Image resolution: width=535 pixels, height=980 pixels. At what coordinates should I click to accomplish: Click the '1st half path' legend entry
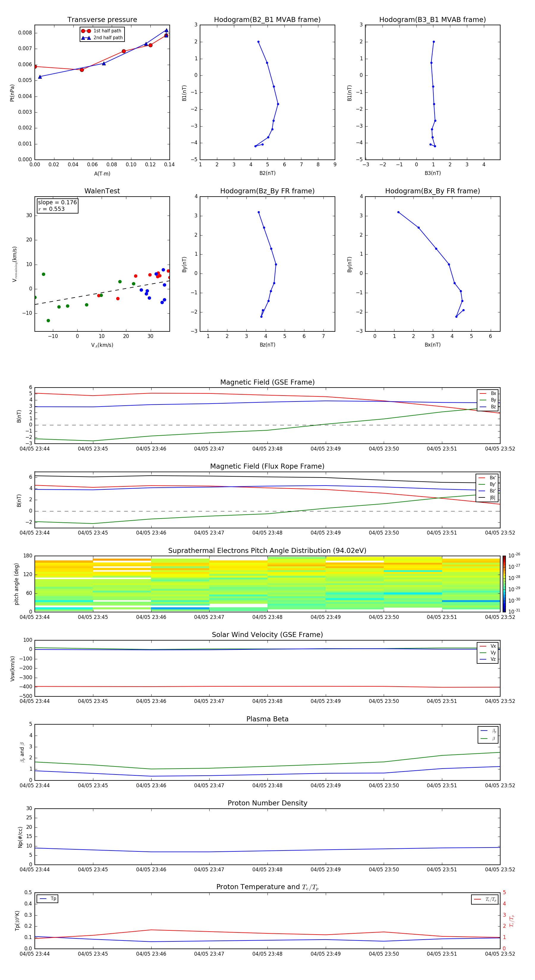101,31
